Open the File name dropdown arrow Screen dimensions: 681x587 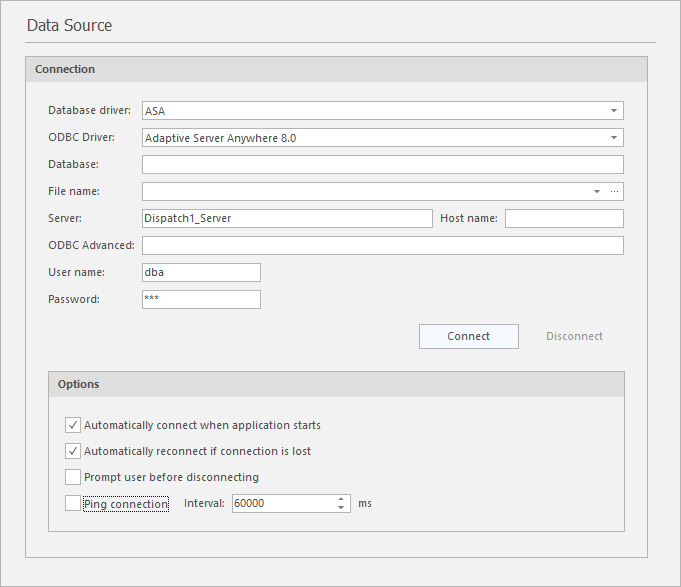597,191
